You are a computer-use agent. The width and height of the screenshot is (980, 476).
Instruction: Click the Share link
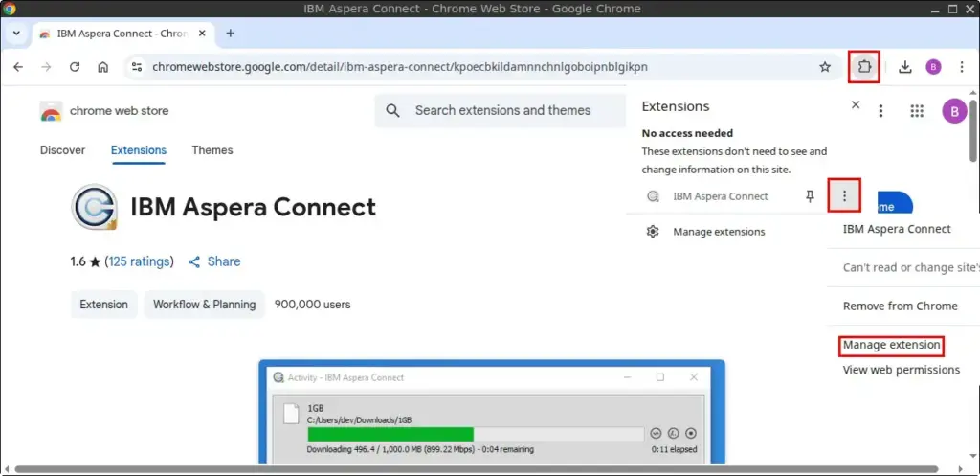point(214,261)
